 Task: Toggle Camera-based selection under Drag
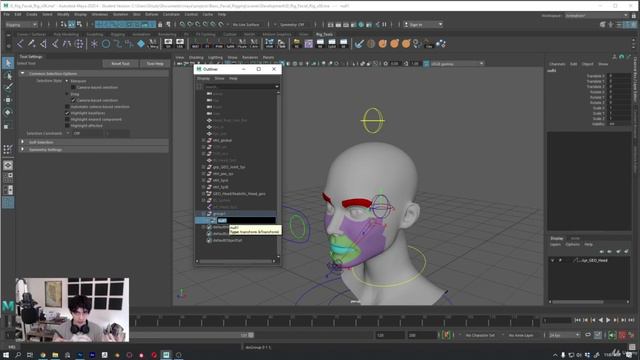pyautogui.click(x=73, y=100)
